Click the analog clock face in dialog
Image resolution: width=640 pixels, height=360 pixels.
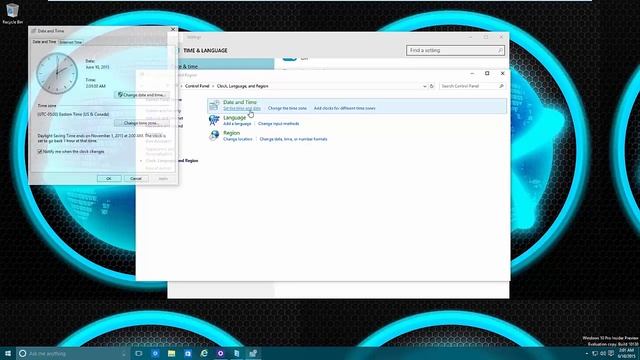(x=57, y=73)
